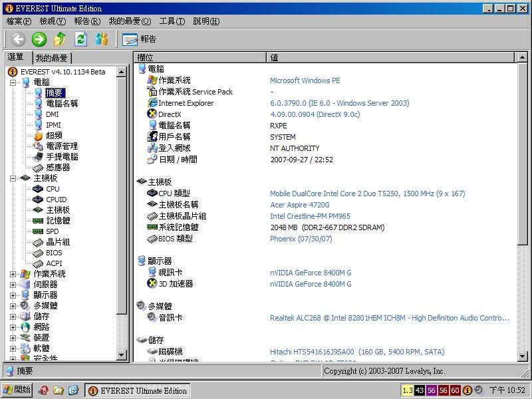Expand the 伺服器 tree node
This screenshot has width=532, height=399.
coord(13,285)
